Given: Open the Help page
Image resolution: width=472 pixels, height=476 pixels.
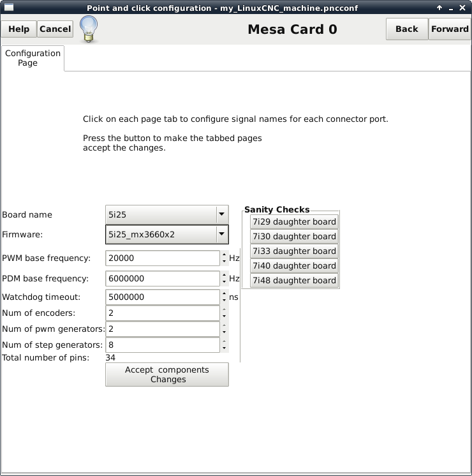Looking at the screenshot, I should pyautogui.click(x=19, y=29).
